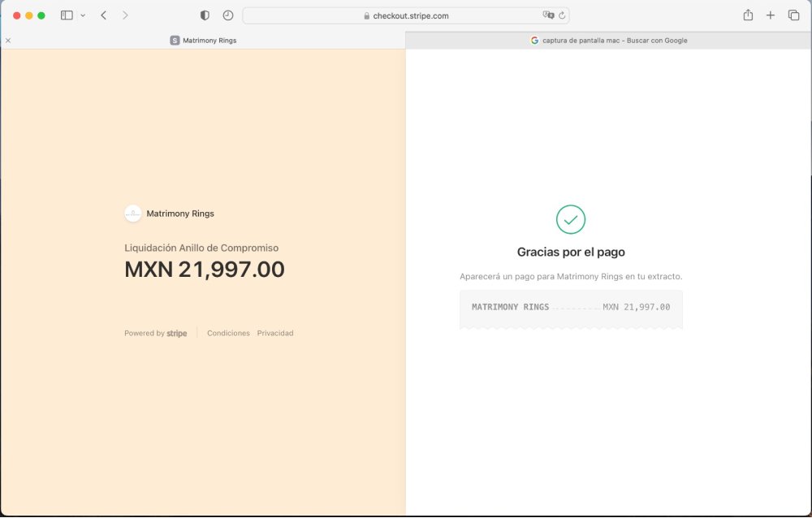Click the Matrimony Rings logo

click(133, 214)
